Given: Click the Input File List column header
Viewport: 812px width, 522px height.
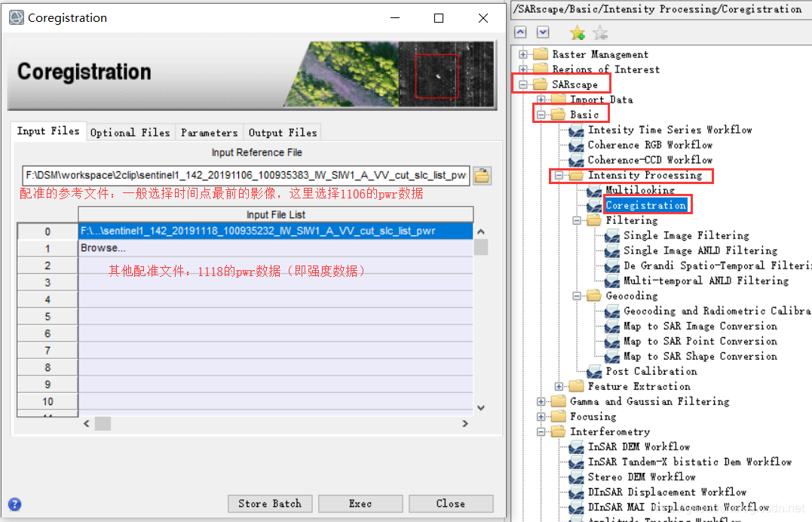Looking at the screenshot, I should coord(275,214).
